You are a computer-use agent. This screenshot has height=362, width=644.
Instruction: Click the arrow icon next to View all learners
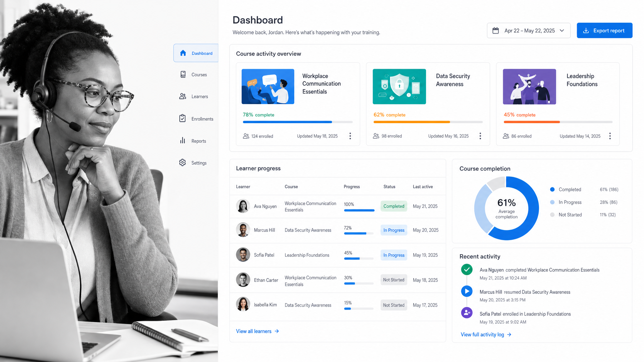pos(277,331)
